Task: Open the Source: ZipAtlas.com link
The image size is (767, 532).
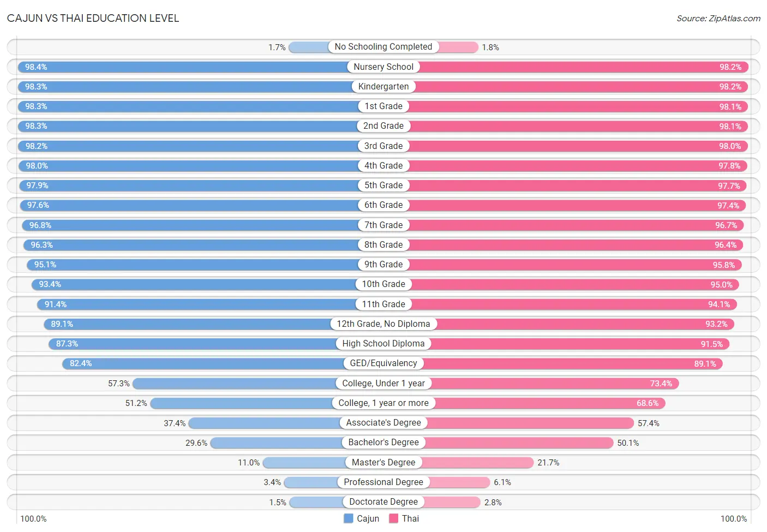Action: point(718,19)
